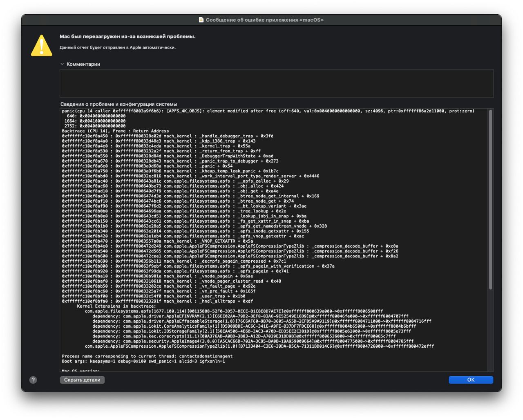Click the dependency line com.apple.security.AppleImage4(3.0.0)

coord(253,341)
